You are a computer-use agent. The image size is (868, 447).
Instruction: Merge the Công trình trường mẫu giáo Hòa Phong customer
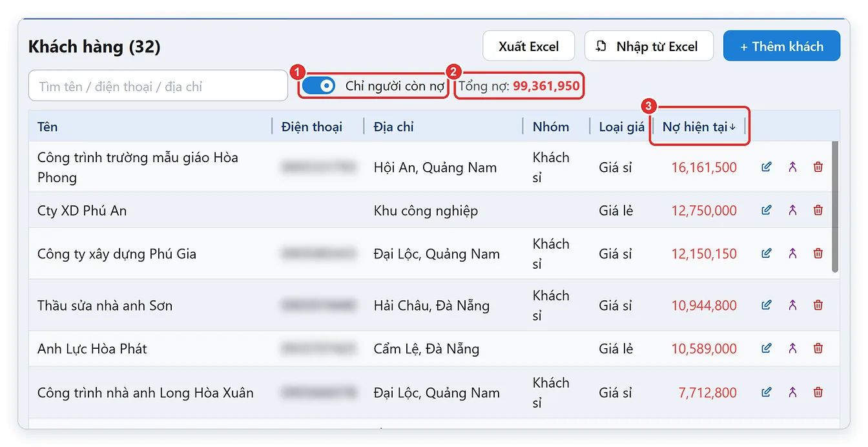pyautogui.click(x=792, y=167)
